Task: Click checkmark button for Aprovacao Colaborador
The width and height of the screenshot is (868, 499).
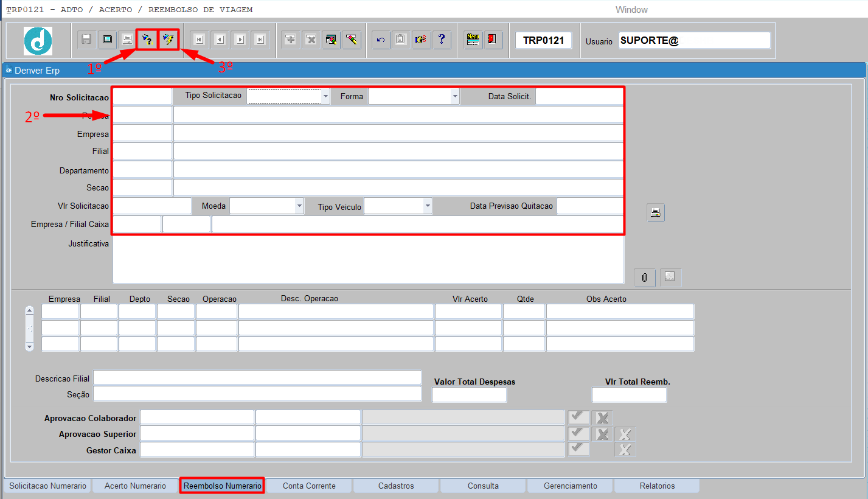Action: [x=578, y=417]
